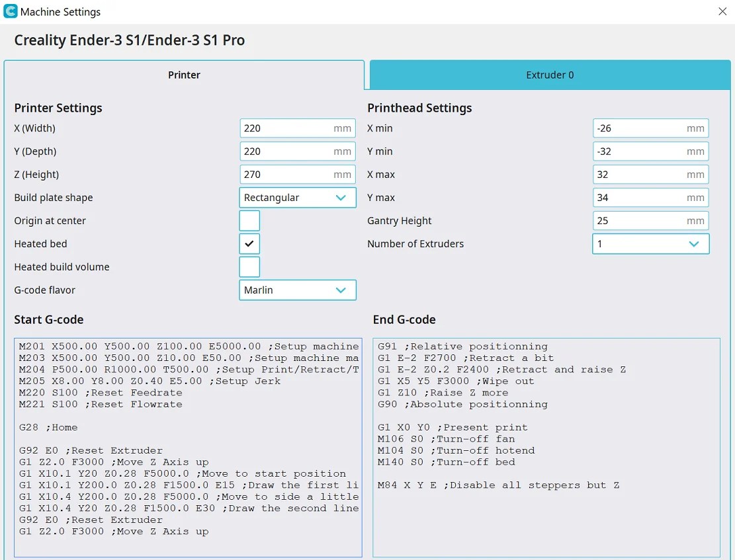Edit the Y (Depth) value field
Image resolution: width=735 pixels, height=560 pixels.
click(x=298, y=151)
